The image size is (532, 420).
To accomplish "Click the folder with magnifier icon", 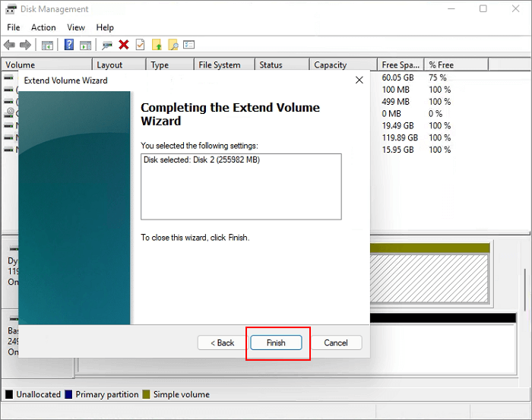I will tap(173, 46).
